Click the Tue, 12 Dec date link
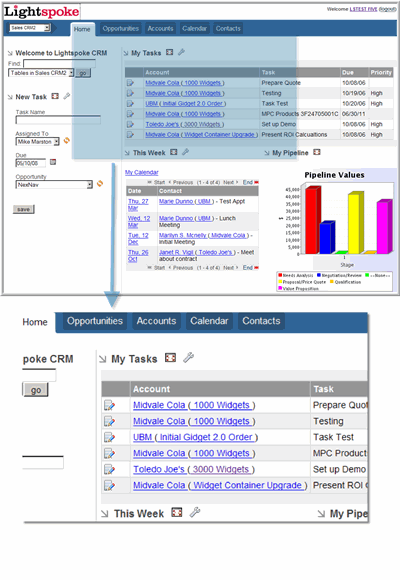Image resolution: width=400 pixels, height=580 pixels. pos(138,239)
